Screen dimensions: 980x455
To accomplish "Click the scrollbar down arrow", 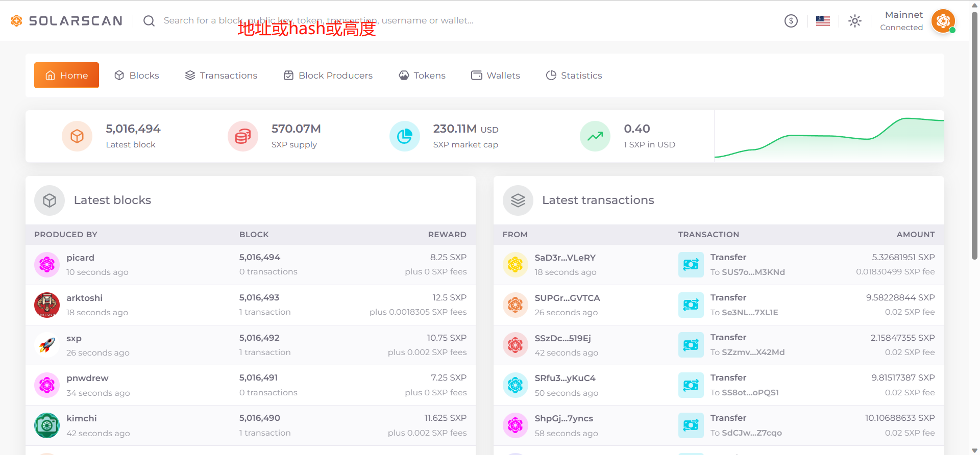I will (x=974, y=450).
